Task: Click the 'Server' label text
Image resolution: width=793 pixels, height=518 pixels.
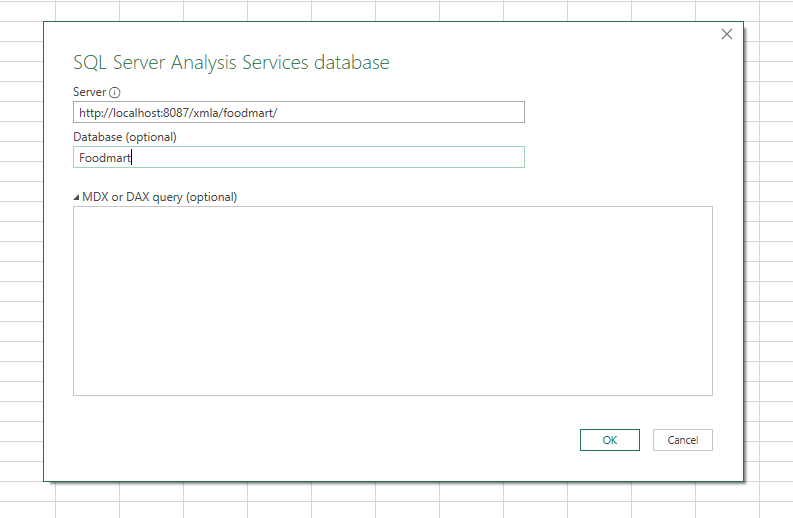Action: pos(90,92)
